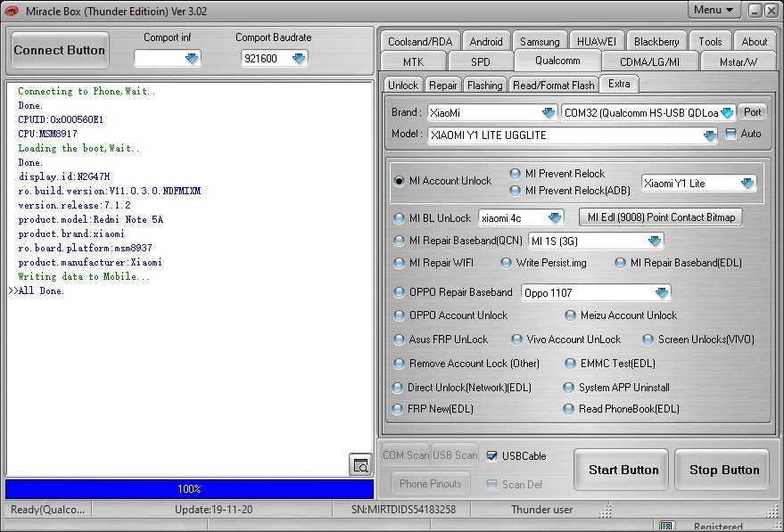Switch to the Blackberry tab
The height and width of the screenshot is (532, 784).
pos(656,42)
